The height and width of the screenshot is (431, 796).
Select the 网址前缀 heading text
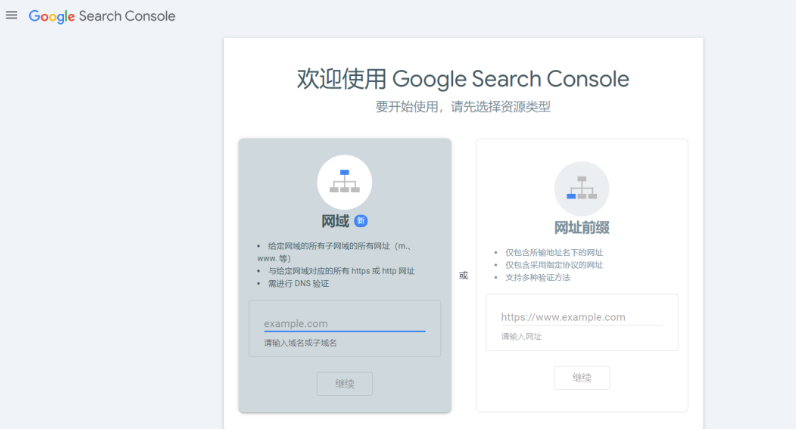coord(582,228)
